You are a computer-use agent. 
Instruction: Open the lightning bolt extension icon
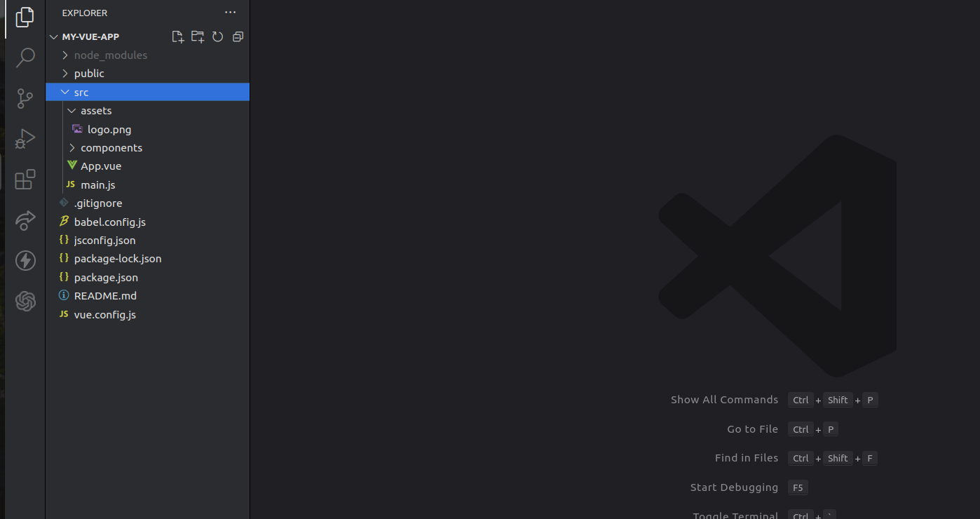click(25, 261)
